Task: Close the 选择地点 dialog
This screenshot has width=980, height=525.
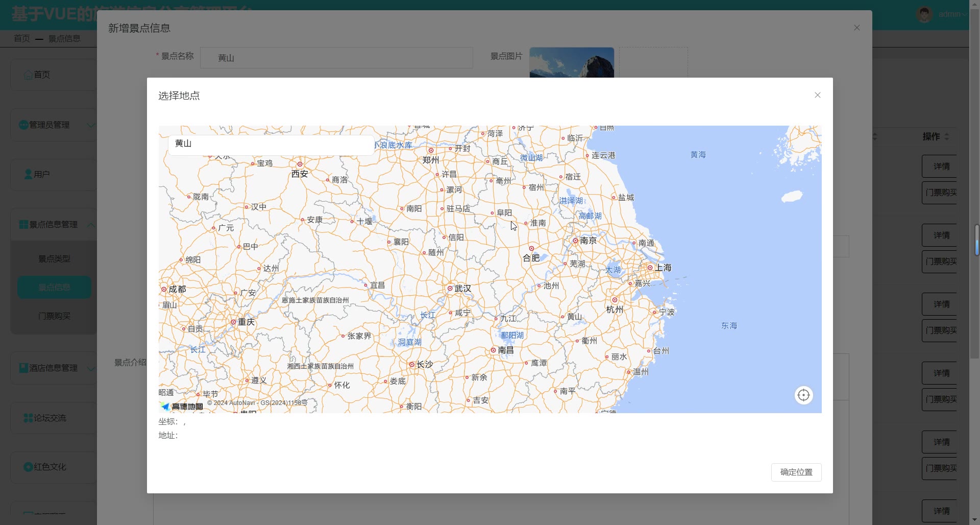Action: click(x=817, y=96)
